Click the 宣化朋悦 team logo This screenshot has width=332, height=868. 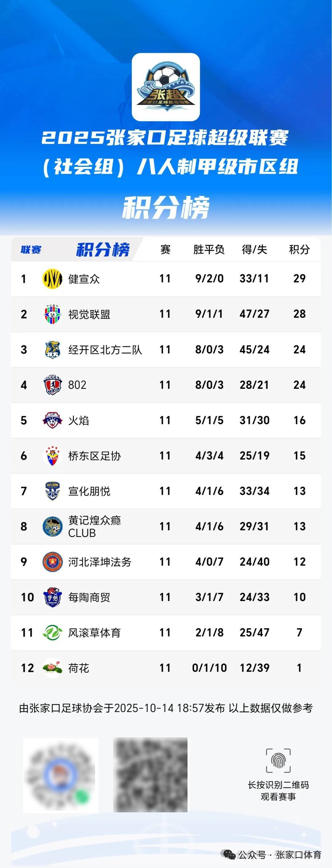pyautogui.click(x=53, y=491)
